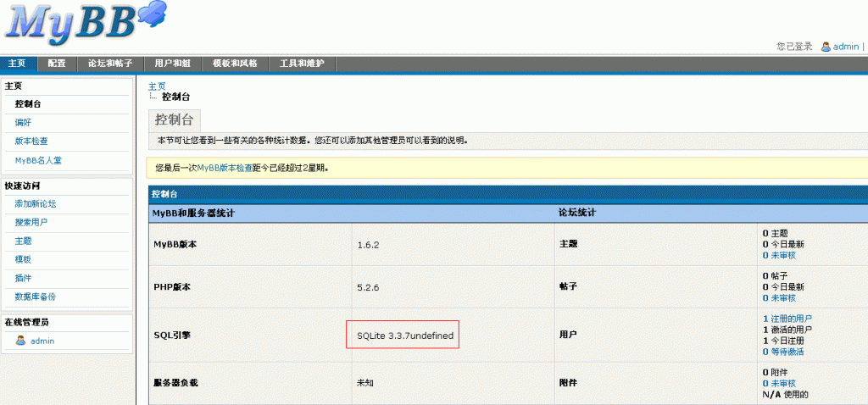
Task: Switch to the 用户和组 tab
Action: (x=173, y=64)
